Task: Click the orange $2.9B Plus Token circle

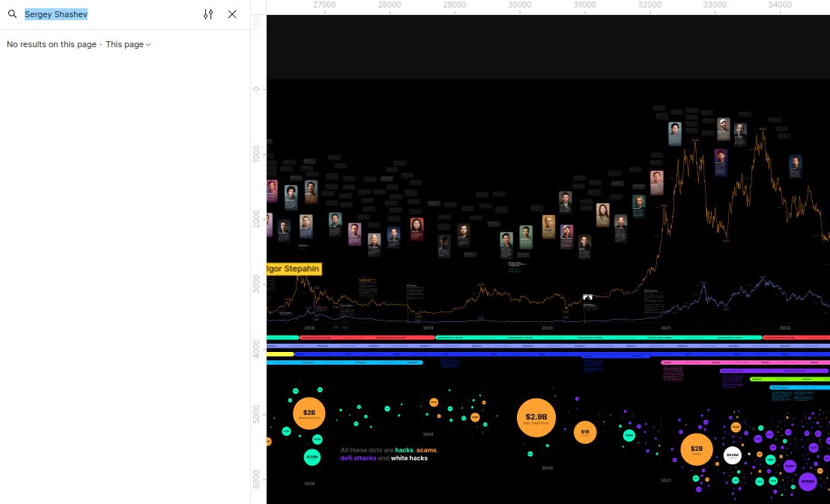Action: [536, 418]
